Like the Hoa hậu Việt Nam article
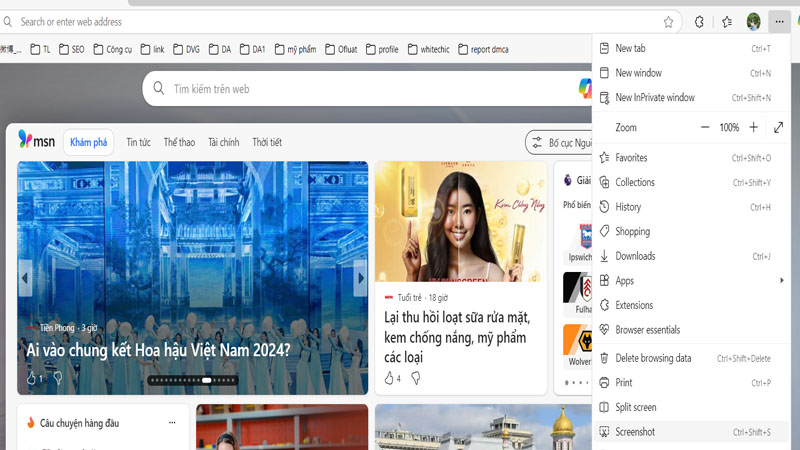The width and height of the screenshot is (800, 450). [x=32, y=378]
